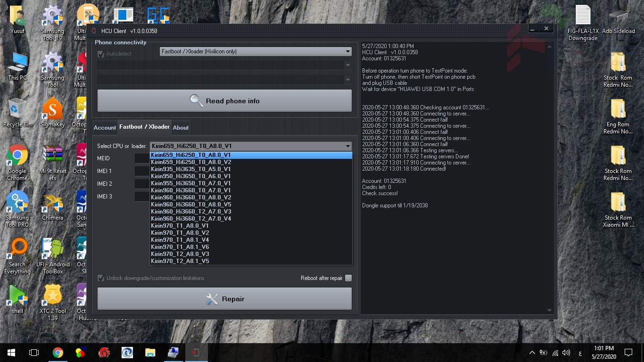The image size is (644, 362).
Task: Open Stock Rom Xiaomi MI folder
Action: 618,209
